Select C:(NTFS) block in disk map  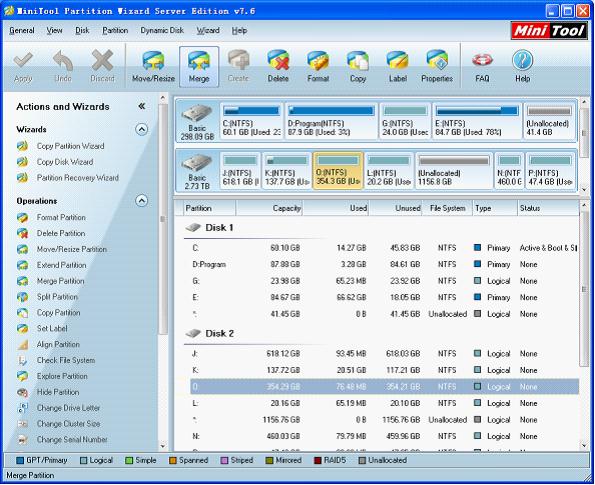[x=252, y=121]
